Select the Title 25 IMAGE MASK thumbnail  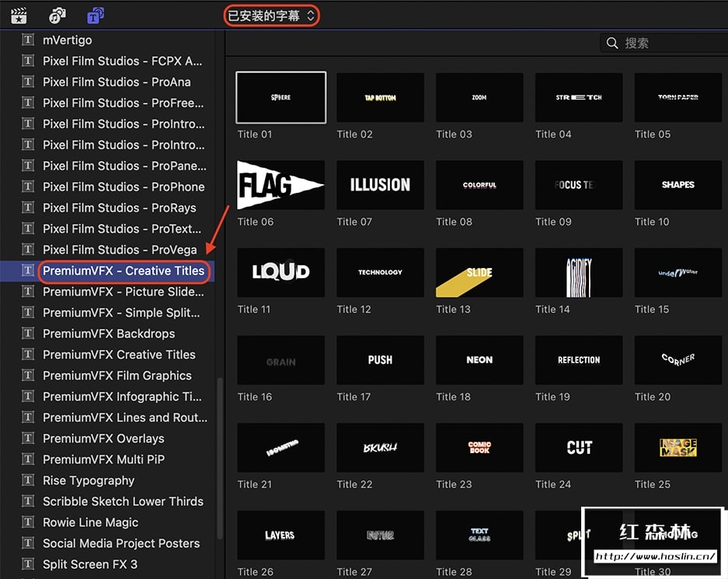click(678, 448)
